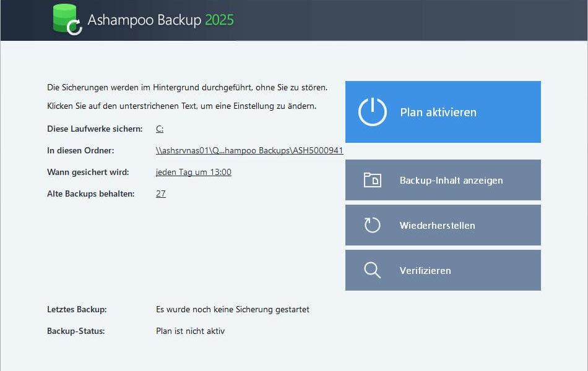Viewport: 588px width, 371px height.
Task: Click the power icon in Plan aktivieren
Action: click(x=373, y=112)
